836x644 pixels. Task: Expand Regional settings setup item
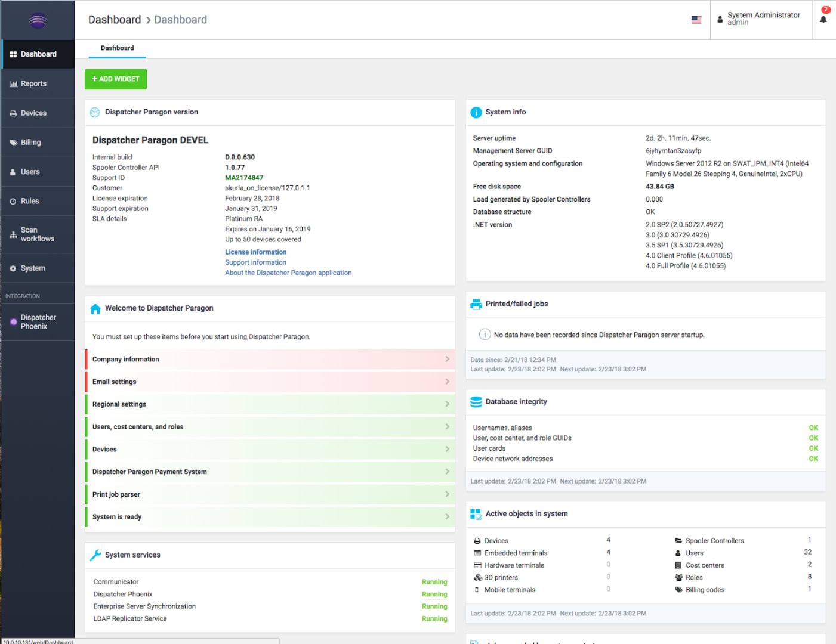point(270,404)
